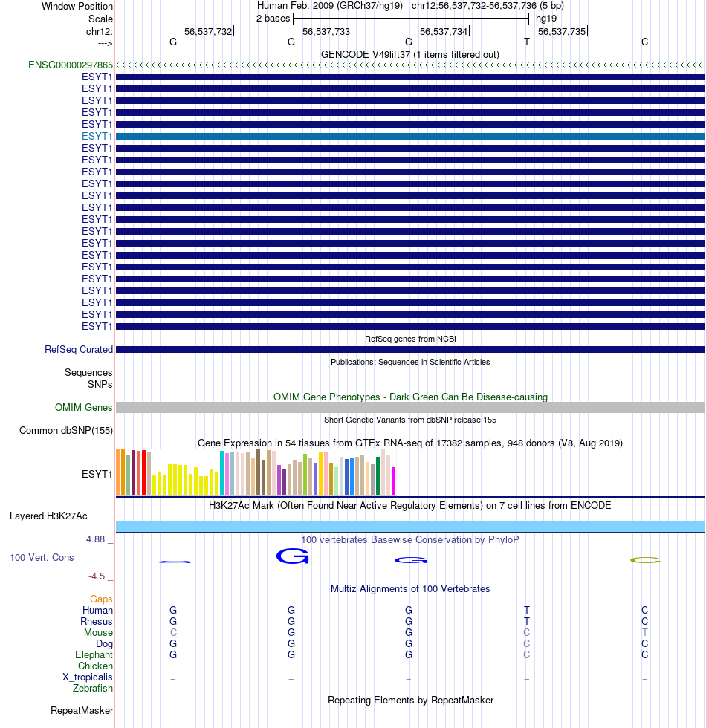Click the T in the Rhesus alignment row
Image resolution: width=706 pixels, height=728 pixels.
coord(527,622)
